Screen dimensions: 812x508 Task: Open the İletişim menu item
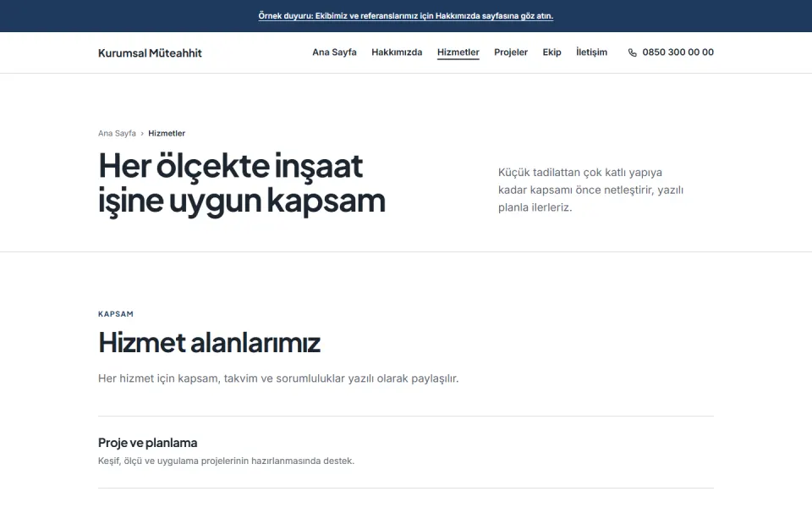pyautogui.click(x=591, y=52)
